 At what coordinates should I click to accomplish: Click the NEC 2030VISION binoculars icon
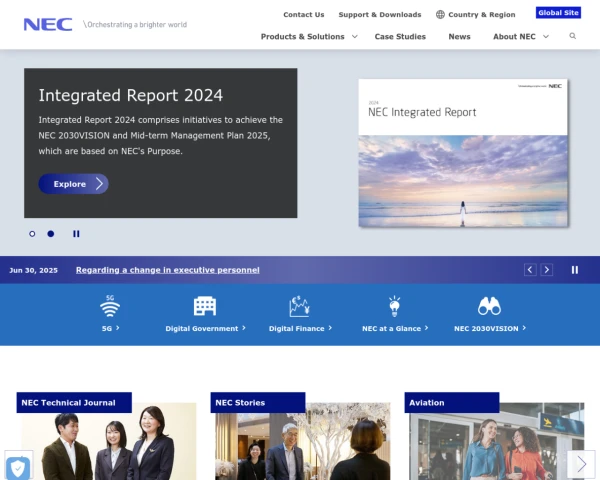tap(489, 306)
